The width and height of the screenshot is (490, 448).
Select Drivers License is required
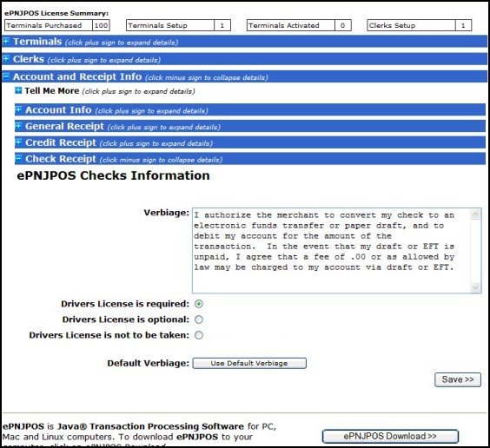[x=199, y=304]
